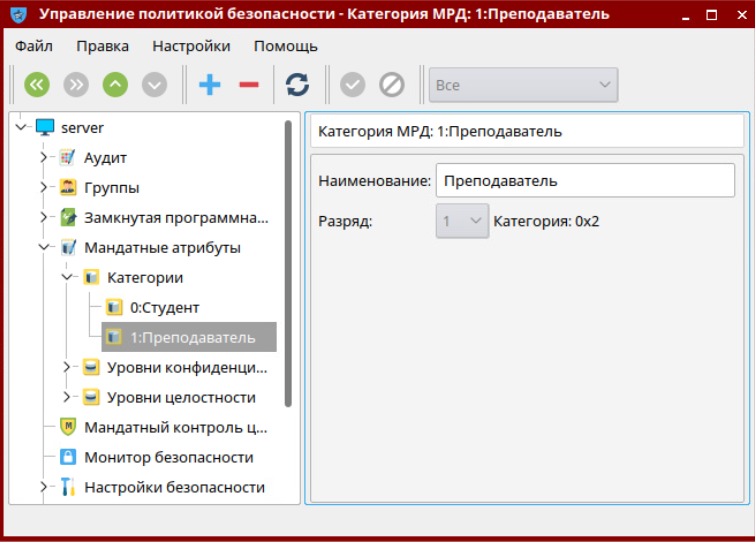The width and height of the screenshot is (755, 542).
Task: Click the Настройки безопасности tools icon
Action: click(x=68, y=487)
